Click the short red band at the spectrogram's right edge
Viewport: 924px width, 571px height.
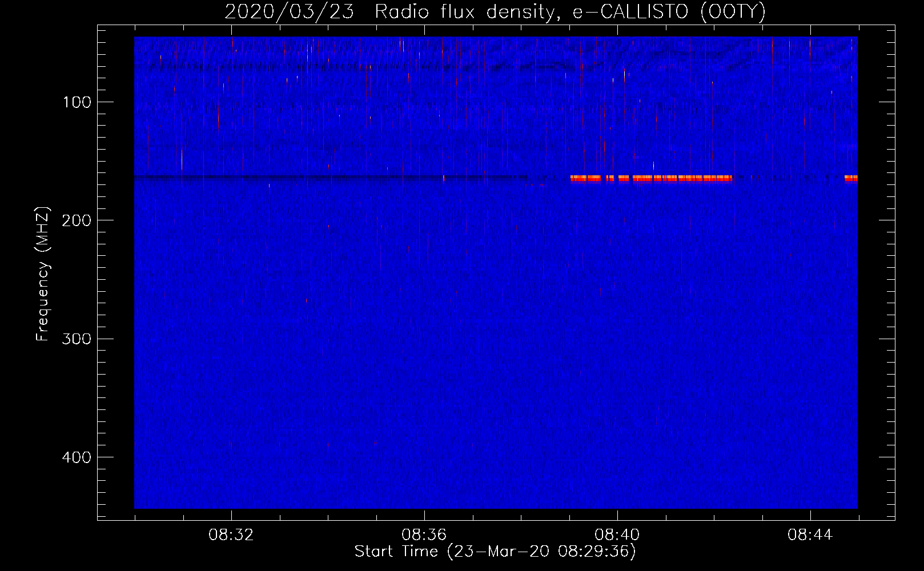coord(851,178)
